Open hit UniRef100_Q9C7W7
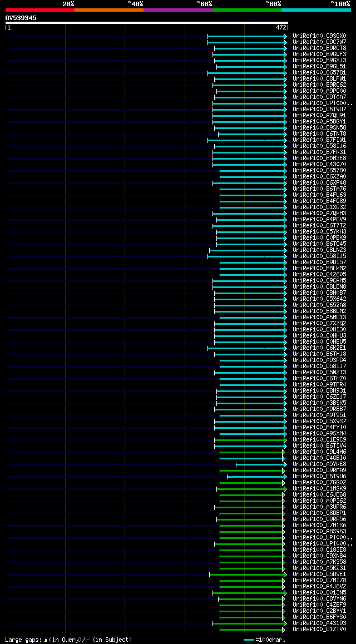Image resolution: width=356 pixels, height=644 pixels. tap(319, 42)
